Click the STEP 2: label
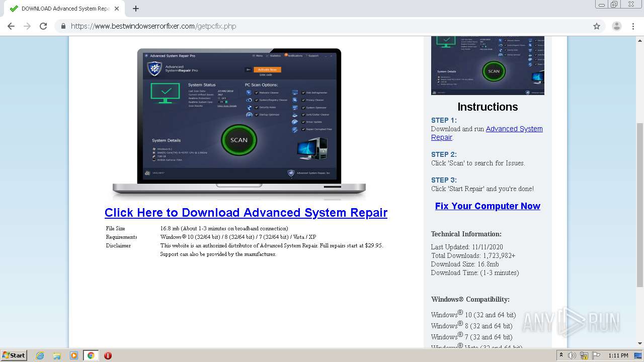 (x=444, y=154)
